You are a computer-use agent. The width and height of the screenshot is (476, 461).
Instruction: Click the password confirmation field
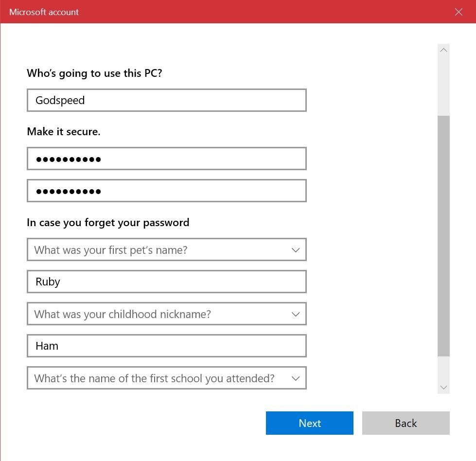[167, 191]
